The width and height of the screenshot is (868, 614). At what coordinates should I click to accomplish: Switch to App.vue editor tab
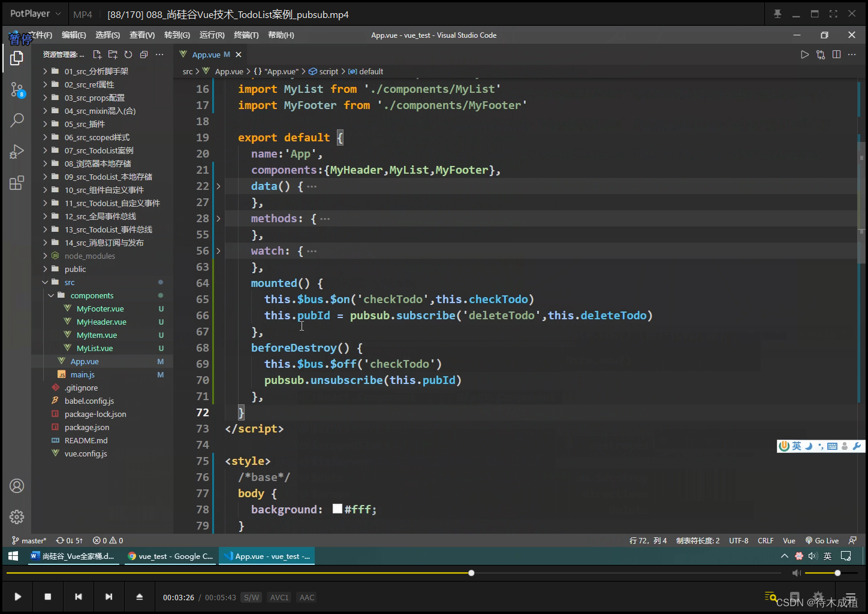coord(206,55)
